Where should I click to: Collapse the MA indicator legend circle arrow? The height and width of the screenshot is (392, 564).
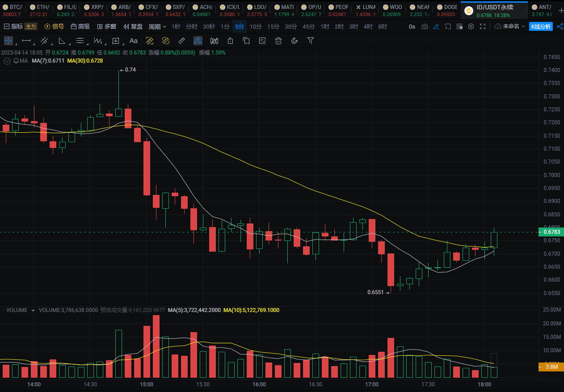(x=6, y=61)
